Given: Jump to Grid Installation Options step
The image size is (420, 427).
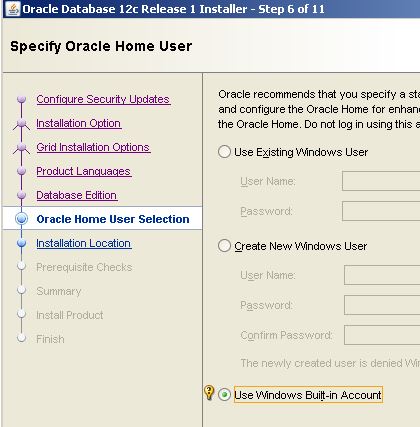Looking at the screenshot, I should (93, 147).
